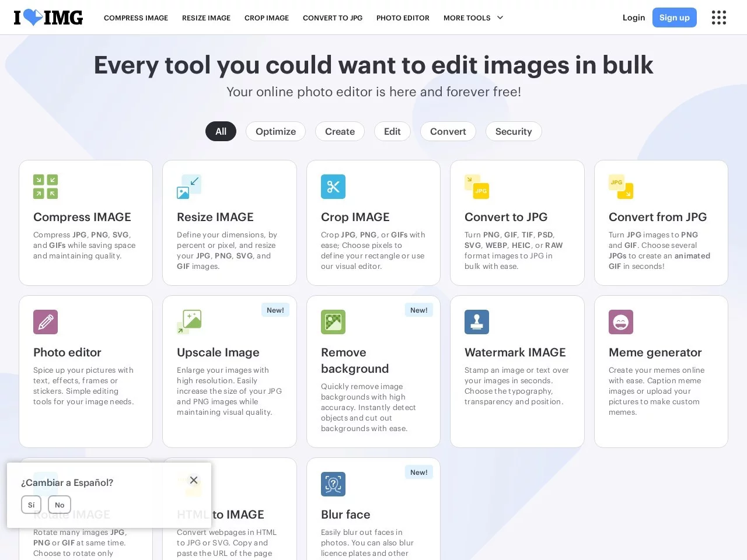The image size is (747, 560).
Task: Select the Watermark IMAGE stamp icon
Action: (x=477, y=322)
